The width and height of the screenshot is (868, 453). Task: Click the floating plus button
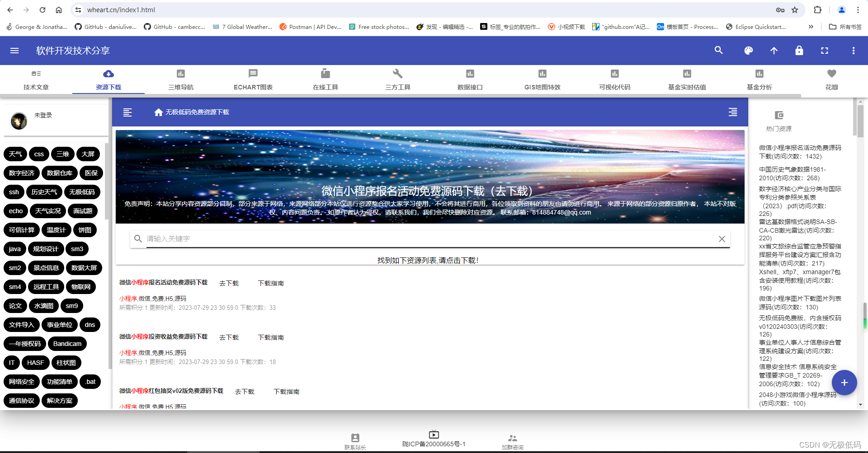844,383
